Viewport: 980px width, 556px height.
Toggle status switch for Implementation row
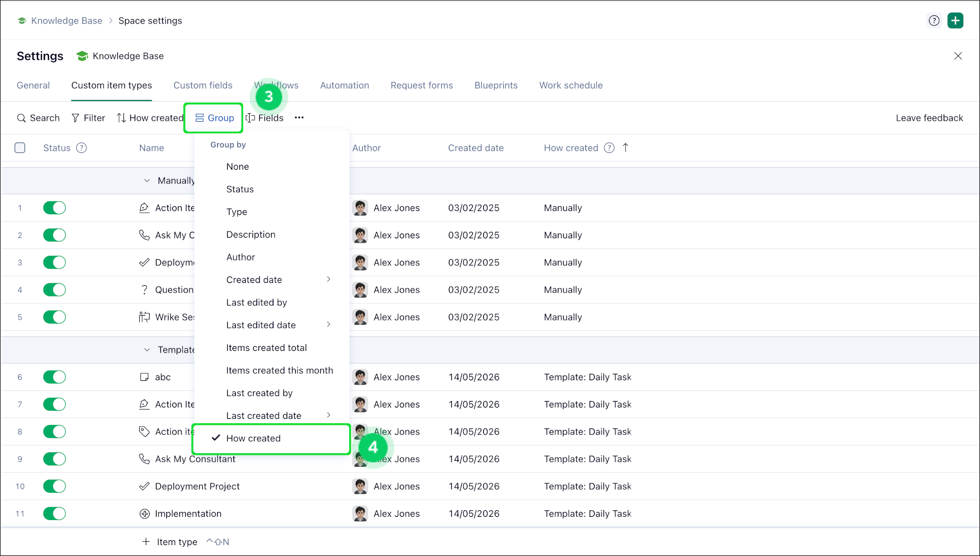(x=54, y=514)
